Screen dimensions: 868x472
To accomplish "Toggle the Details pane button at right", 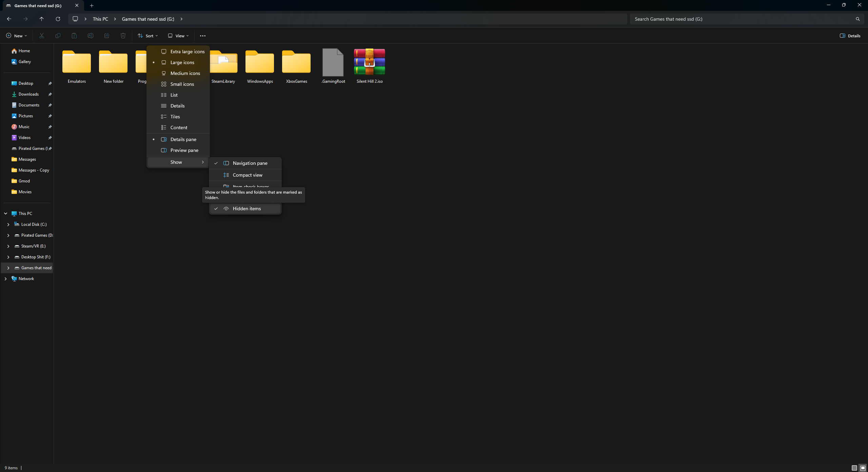I will click(x=850, y=36).
